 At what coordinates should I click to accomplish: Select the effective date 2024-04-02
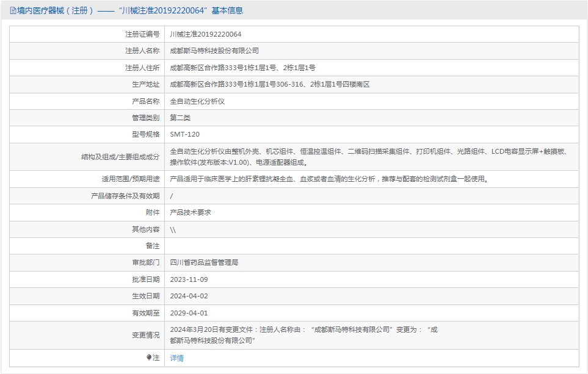pos(189,296)
